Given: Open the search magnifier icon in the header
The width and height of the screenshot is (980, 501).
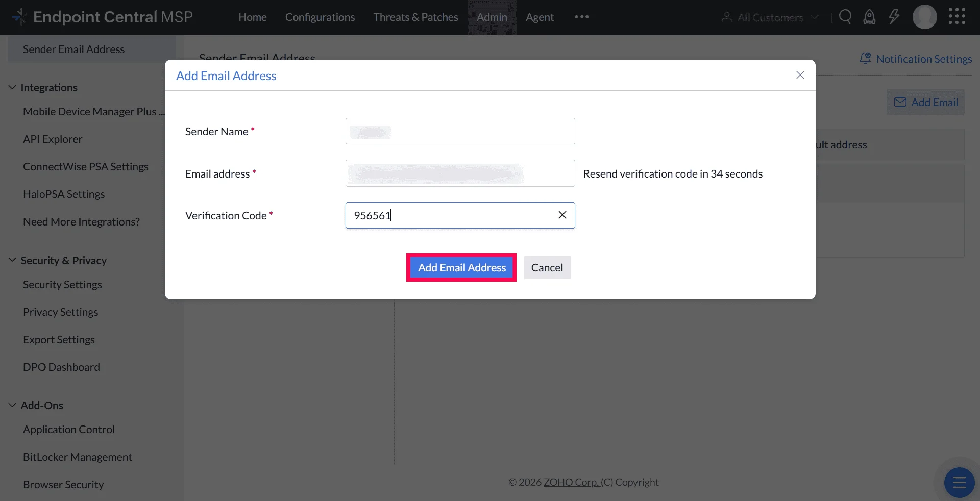Looking at the screenshot, I should (845, 17).
